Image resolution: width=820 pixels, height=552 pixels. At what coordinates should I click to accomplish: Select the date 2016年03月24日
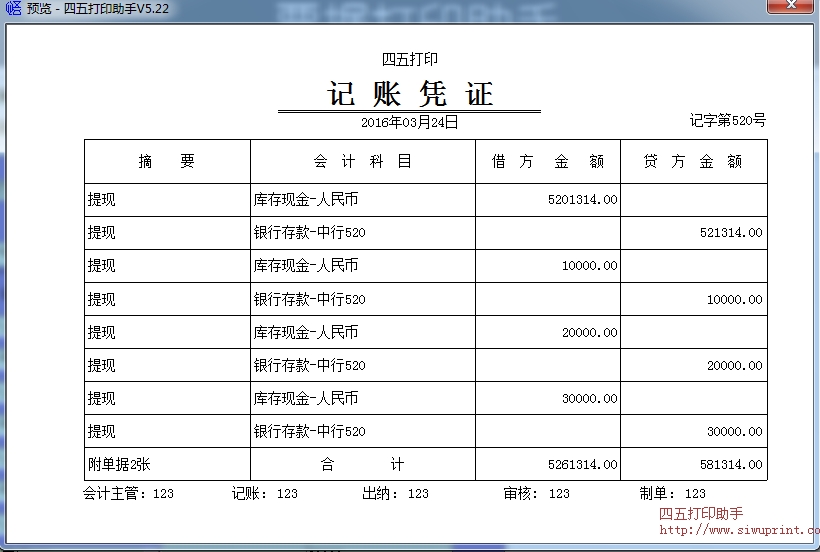tap(409, 122)
